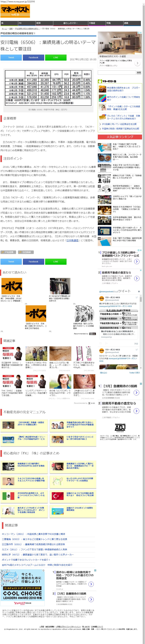
Task: Open the 特集 navigation menu item
Action: pyautogui.click(x=114, y=23)
